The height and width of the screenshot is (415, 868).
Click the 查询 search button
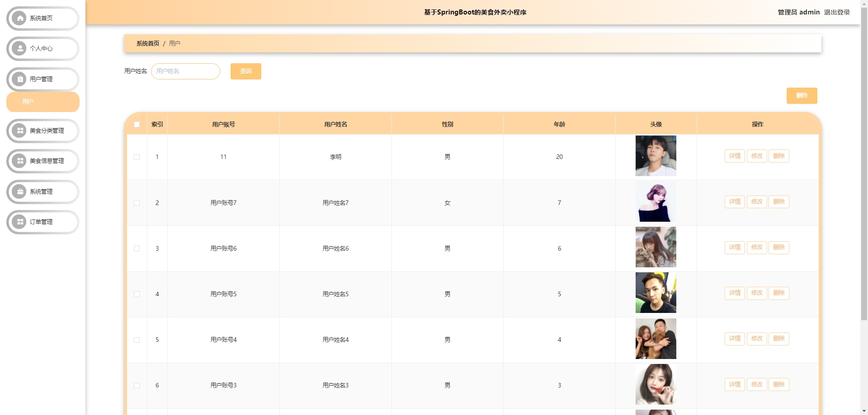click(x=246, y=71)
